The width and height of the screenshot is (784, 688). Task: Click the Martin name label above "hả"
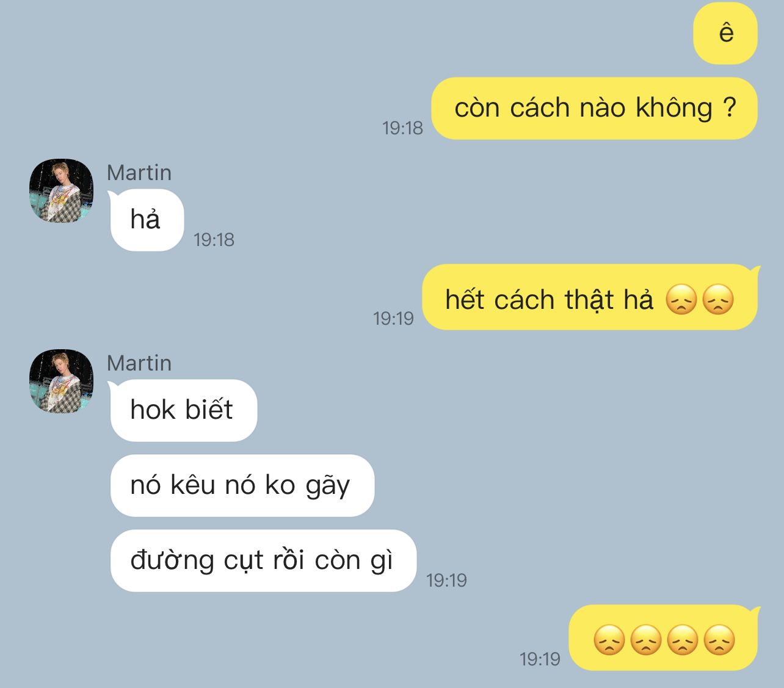click(x=139, y=173)
